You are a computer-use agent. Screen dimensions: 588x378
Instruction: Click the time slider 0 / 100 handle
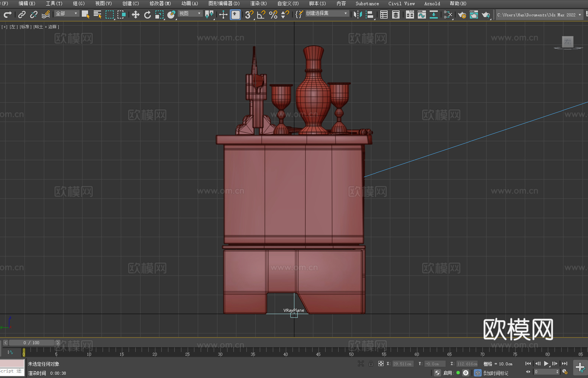32,343
